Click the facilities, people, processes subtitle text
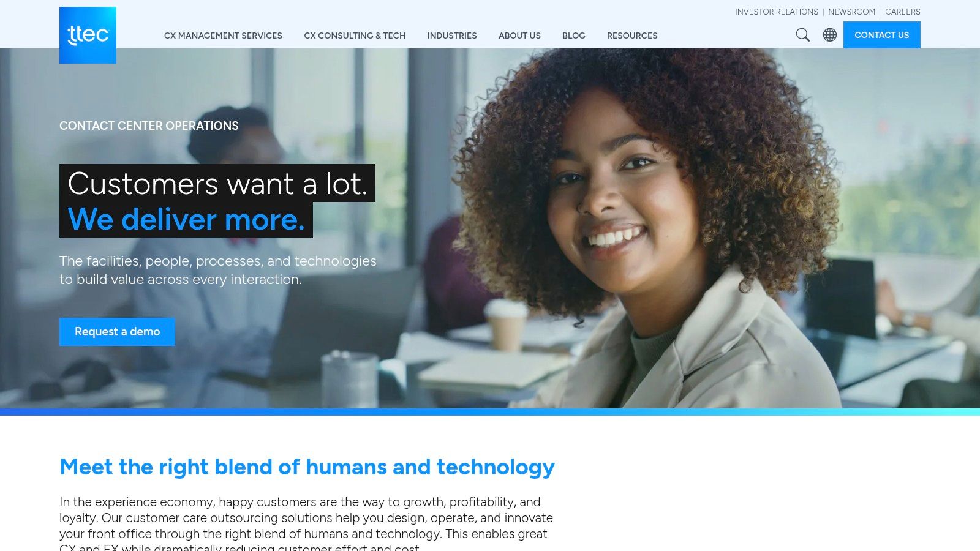The height and width of the screenshot is (551, 980). click(218, 270)
